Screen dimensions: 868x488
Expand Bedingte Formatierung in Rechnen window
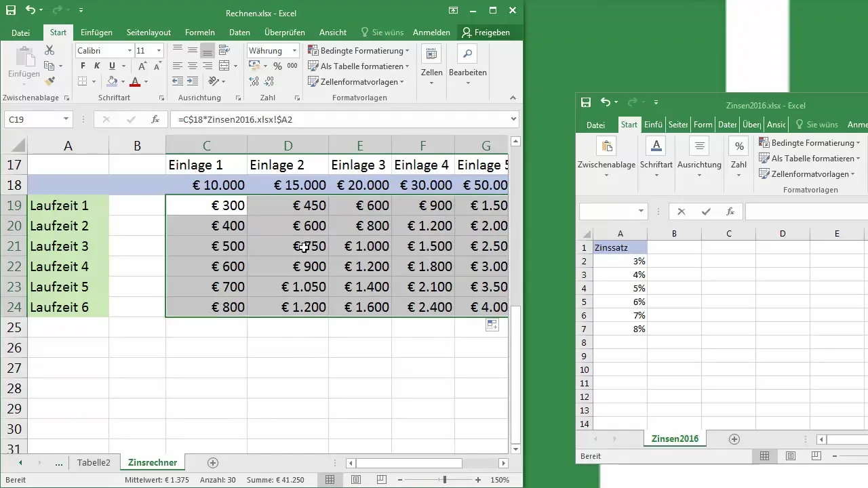click(358, 51)
